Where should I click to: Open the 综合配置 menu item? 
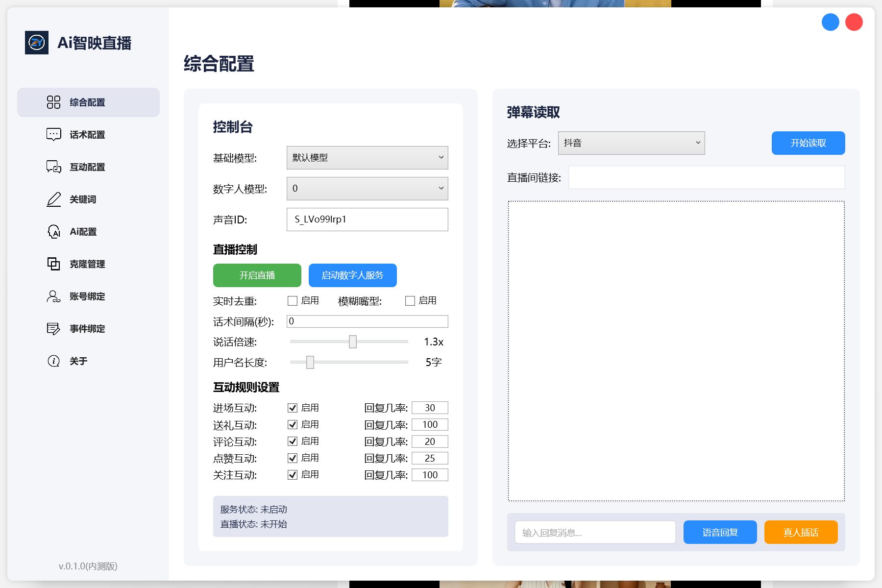click(x=88, y=102)
